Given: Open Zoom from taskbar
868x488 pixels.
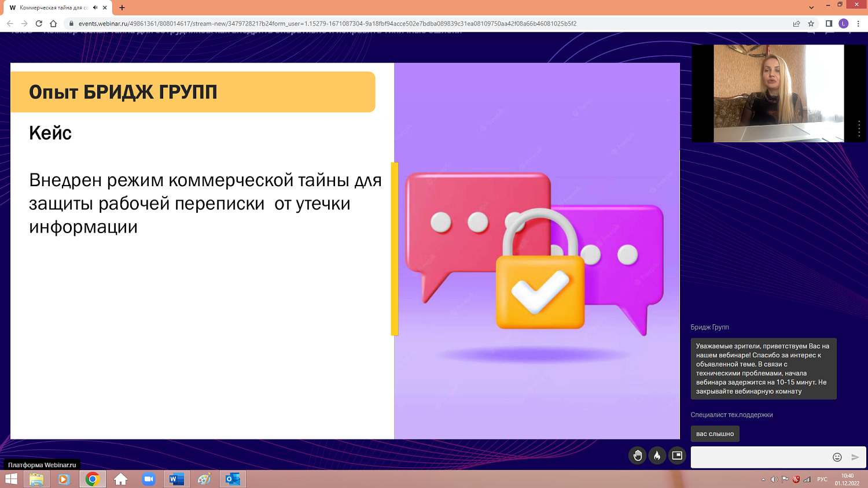Looking at the screenshot, I should click(x=149, y=479).
